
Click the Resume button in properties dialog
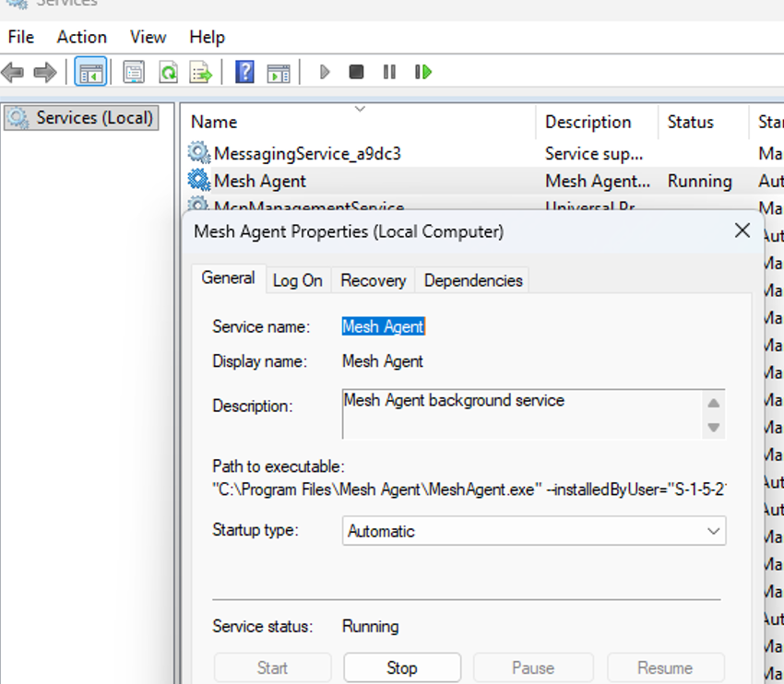pyautogui.click(x=665, y=667)
